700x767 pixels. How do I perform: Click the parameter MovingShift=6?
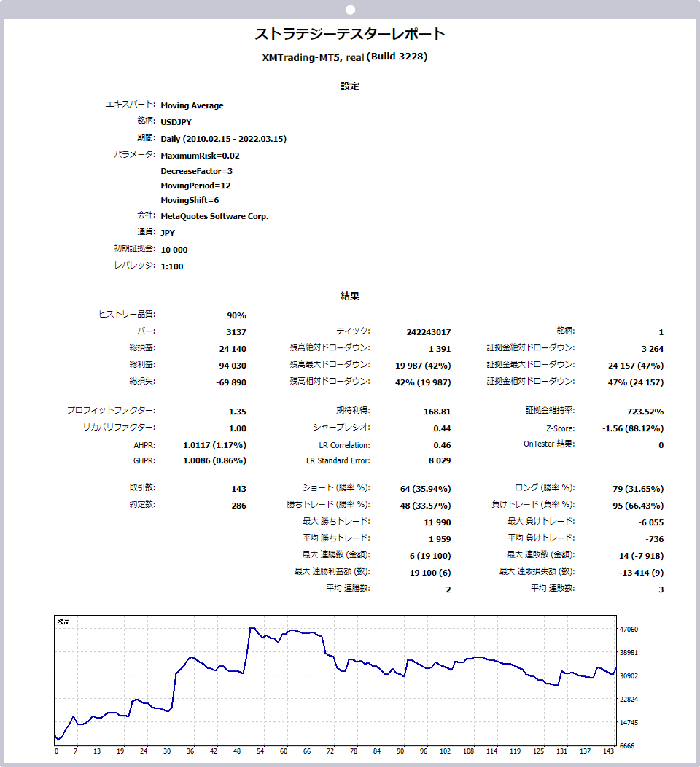coord(190,200)
